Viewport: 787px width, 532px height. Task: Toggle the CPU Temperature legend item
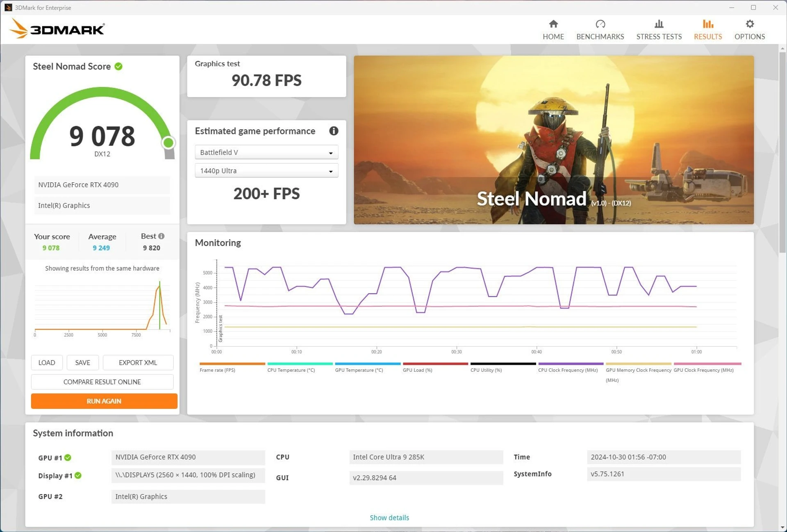coord(300,367)
